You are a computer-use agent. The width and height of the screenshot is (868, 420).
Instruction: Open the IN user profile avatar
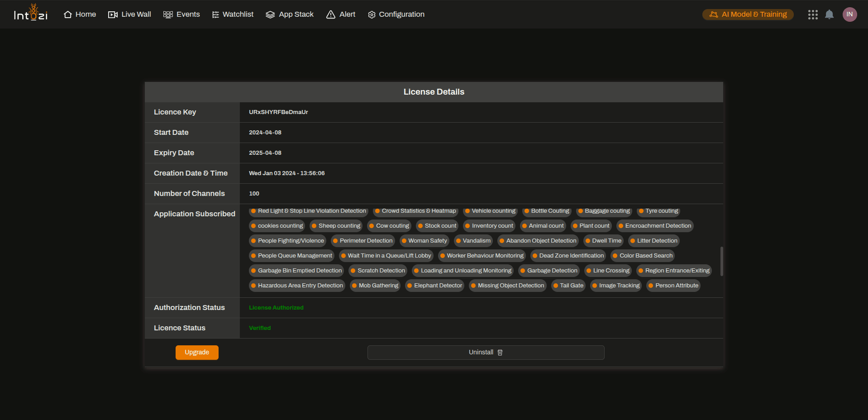pyautogui.click(x=849, y=14)
